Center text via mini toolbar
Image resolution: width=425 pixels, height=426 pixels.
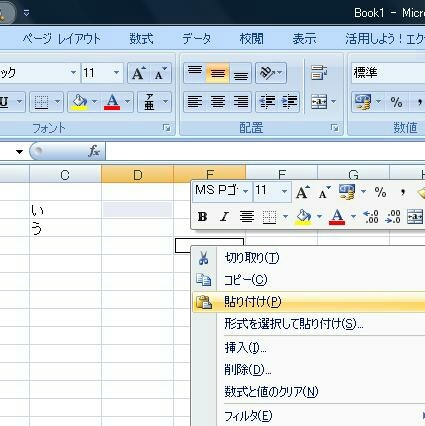click(x=247, y=217)
